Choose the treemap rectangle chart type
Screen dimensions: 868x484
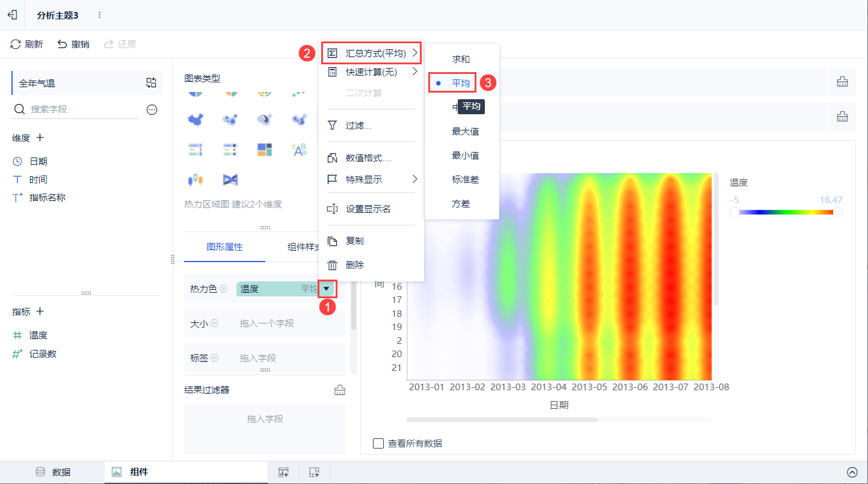[265, 149]
